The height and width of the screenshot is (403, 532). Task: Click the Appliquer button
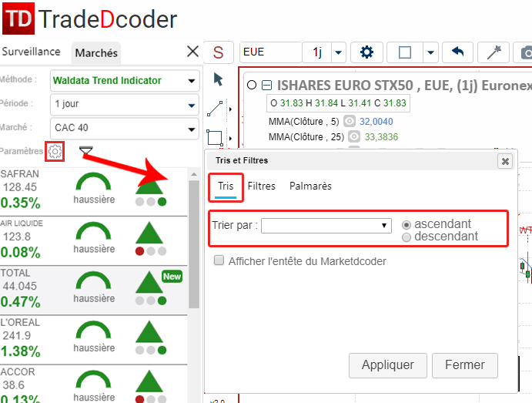tap(388, 365)
